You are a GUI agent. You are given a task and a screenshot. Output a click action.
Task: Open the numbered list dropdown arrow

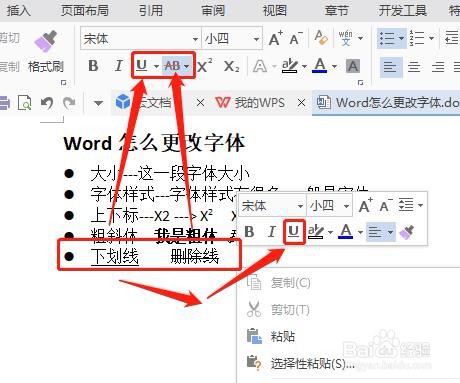pos(431,38)
